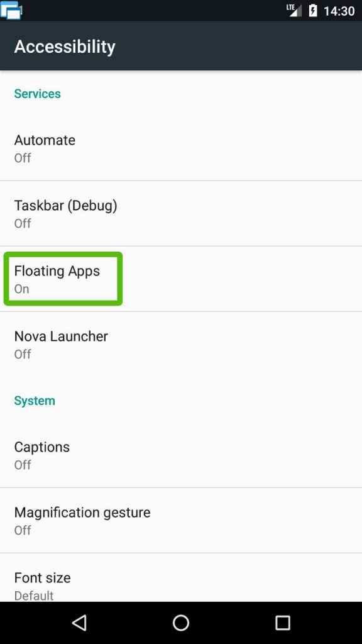Tap the Accessibility title in the header
Screen dimensions: 362x644
click(x=65, y=47)
